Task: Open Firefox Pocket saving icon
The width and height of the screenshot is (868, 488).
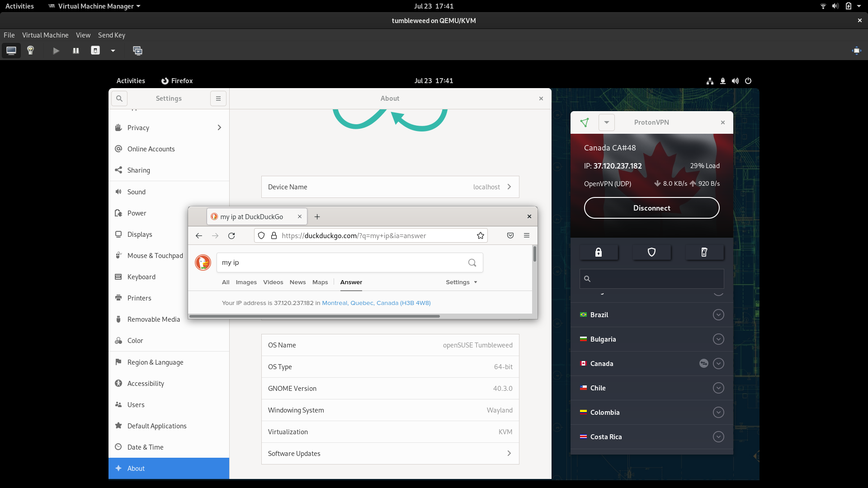Action: tap(510, 235)
